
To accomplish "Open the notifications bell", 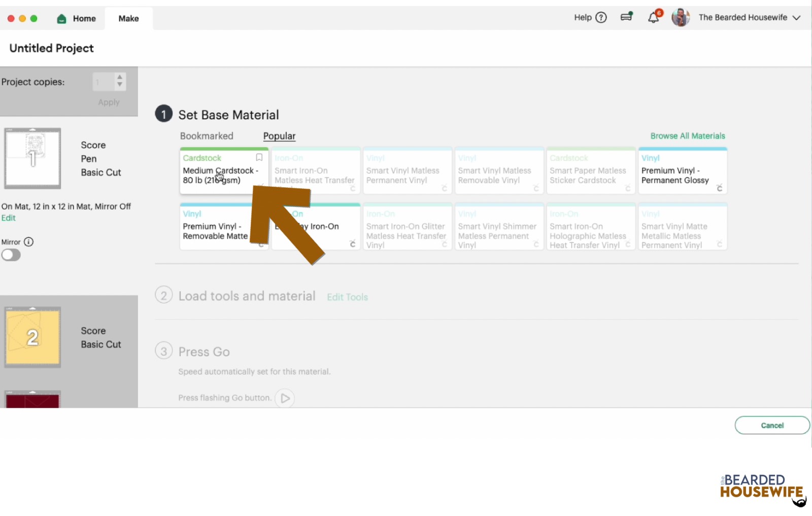I will 654,17.
